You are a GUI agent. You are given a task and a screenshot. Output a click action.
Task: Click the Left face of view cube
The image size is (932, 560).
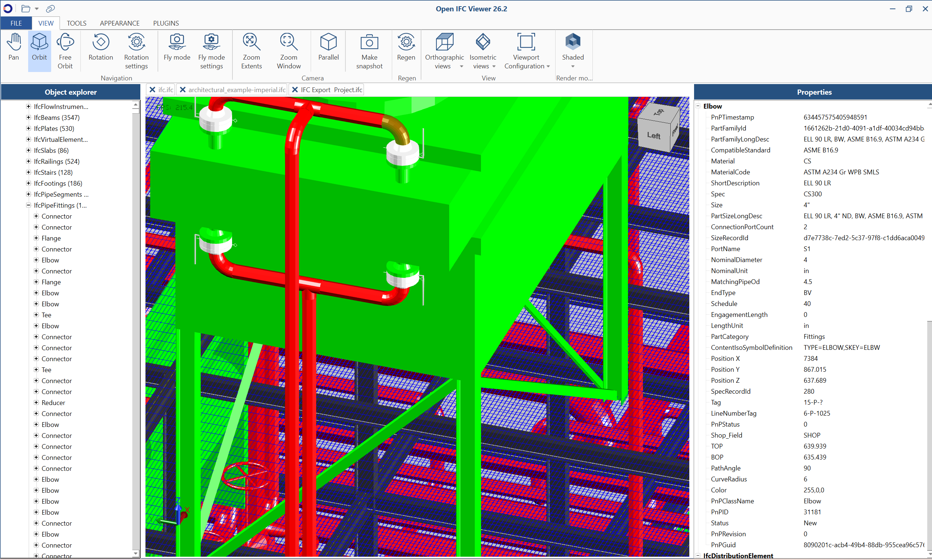point(653,136)
